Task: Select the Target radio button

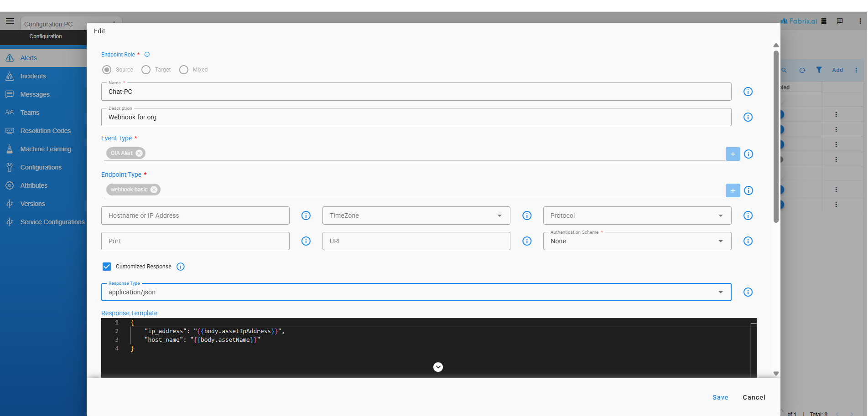Action: [146, 70]
